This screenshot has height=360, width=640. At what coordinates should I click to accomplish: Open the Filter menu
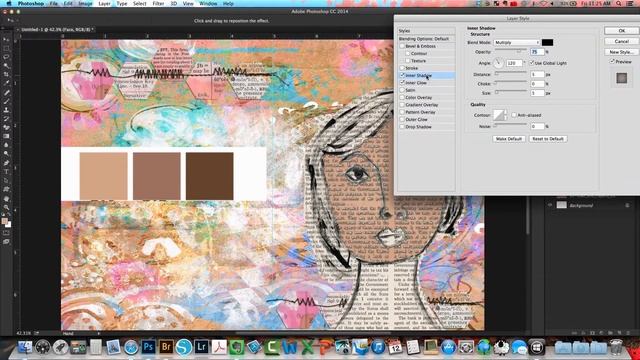coord(158,4)
